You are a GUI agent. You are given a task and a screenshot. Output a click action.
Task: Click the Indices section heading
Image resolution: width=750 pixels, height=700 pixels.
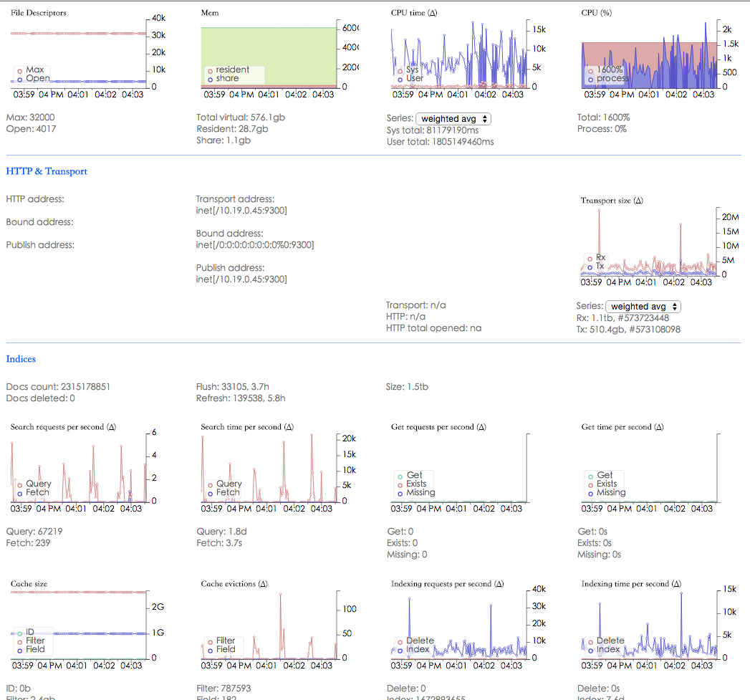point(21,359)
